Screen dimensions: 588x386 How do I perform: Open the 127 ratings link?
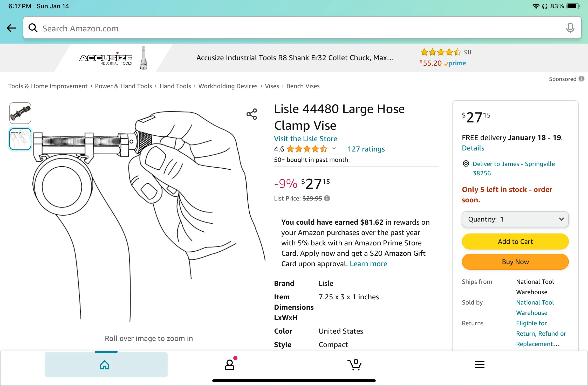(x=366, y=149)
